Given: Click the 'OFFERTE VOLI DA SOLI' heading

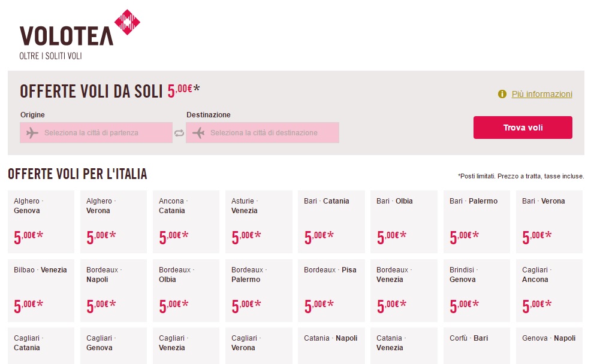Looking at the screenshot, I should tap(91, 92).
